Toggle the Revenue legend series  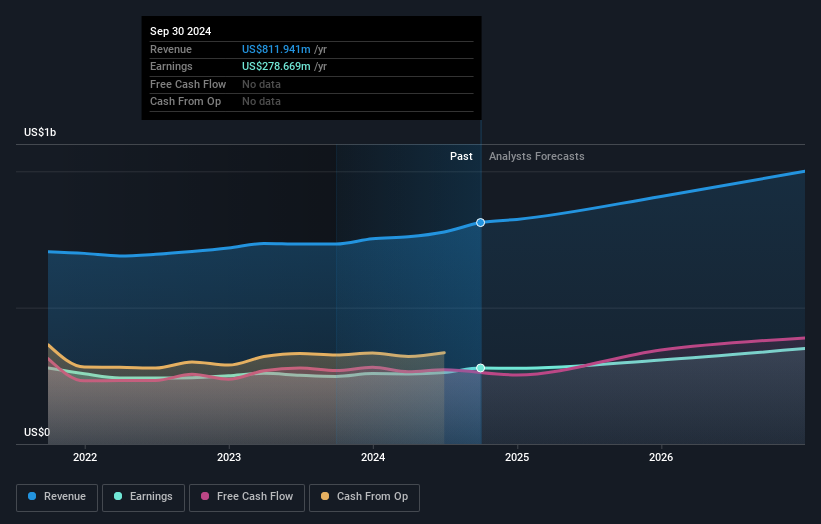[x=57, y=497]
